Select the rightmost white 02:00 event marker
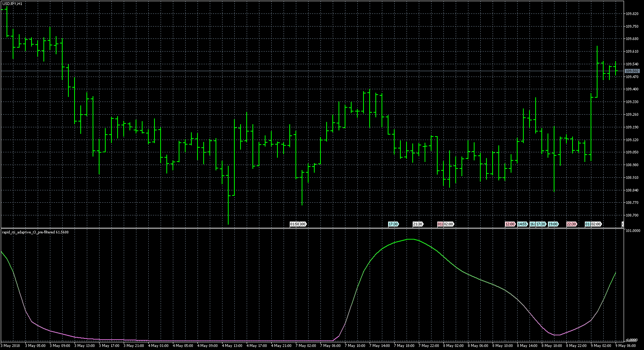Screen dimensions: 644x350 click(x=596, y=224)
